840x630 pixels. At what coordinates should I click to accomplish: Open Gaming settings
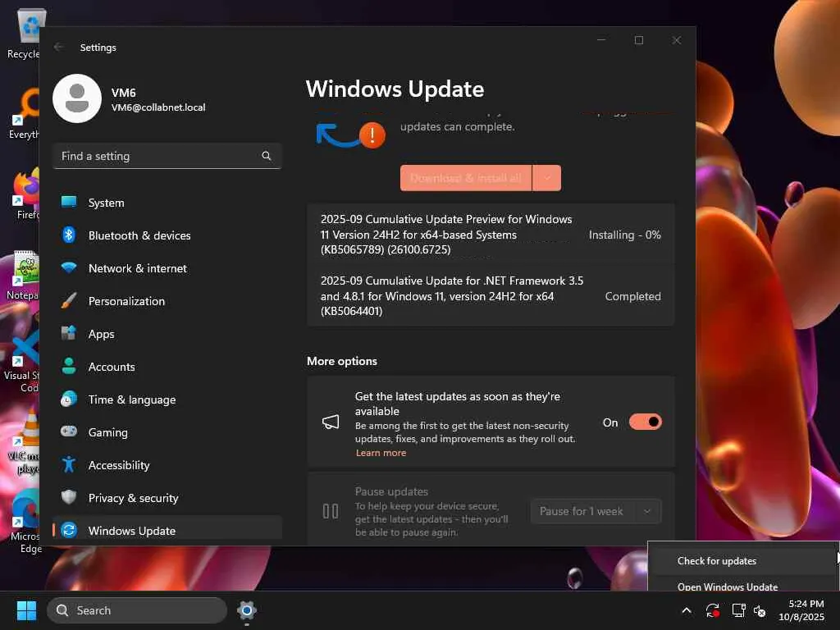pyautogui.click(x=167, y=432)
